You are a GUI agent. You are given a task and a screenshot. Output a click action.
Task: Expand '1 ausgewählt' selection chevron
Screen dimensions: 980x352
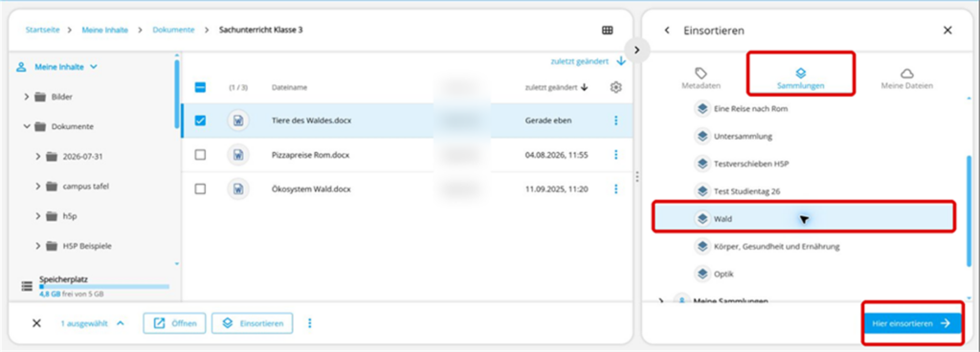pyautogui.click(x=121, y=323)
